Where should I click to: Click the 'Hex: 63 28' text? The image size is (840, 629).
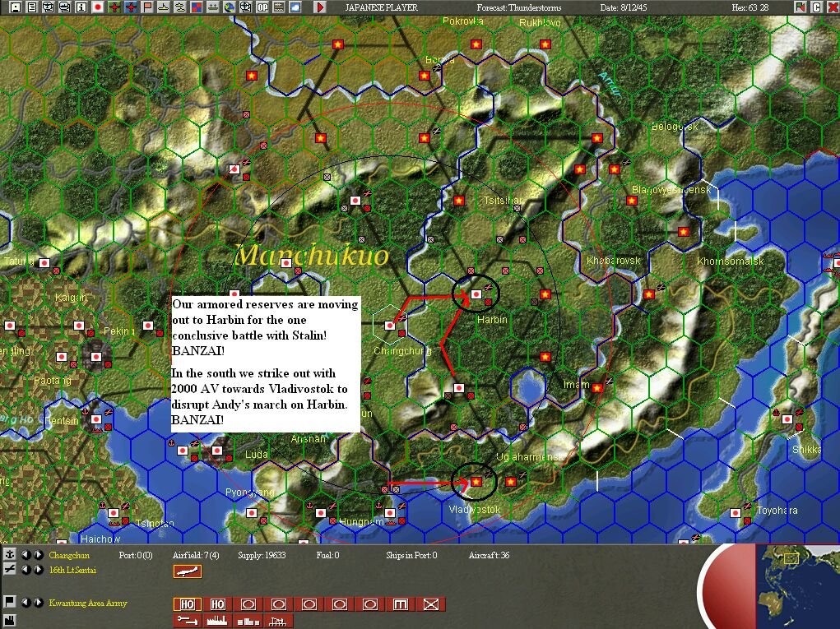[750, 7]
